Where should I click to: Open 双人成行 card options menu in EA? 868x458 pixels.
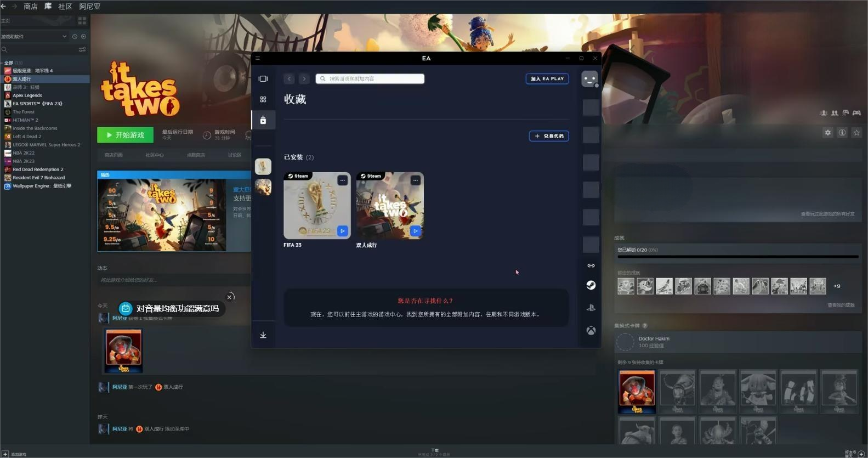[416, 180]
